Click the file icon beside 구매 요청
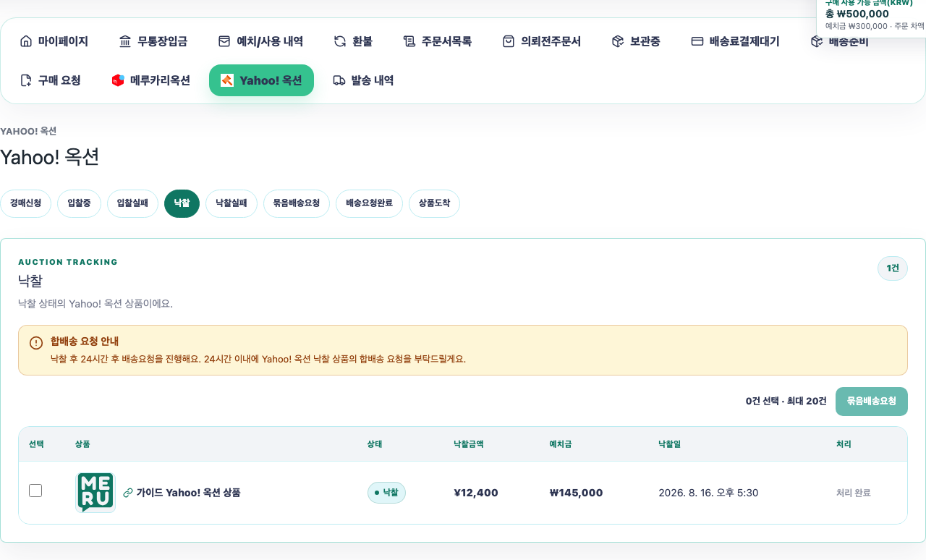This screenshot has width=926, height=560. (26, 80)
